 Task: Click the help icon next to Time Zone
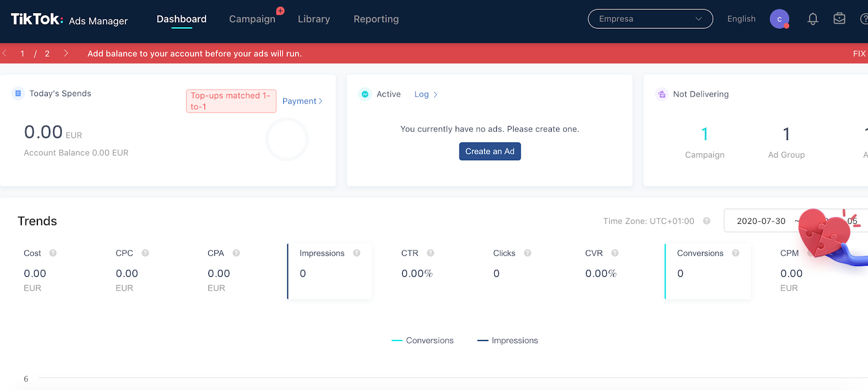(x=706, y=221)
